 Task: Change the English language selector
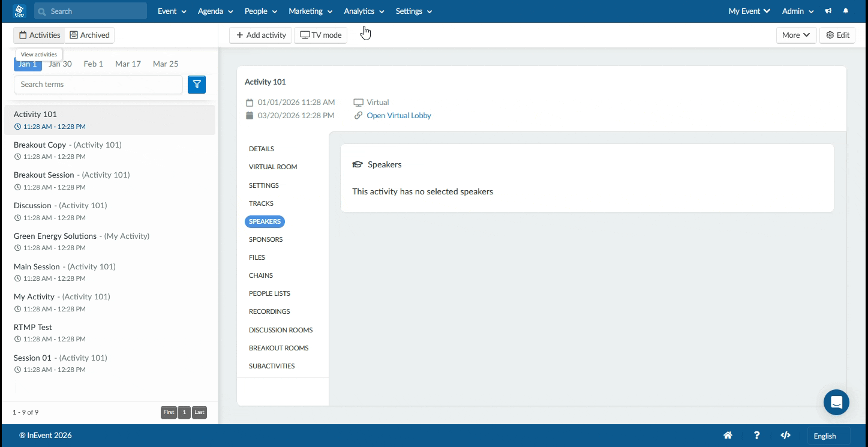point(828,436)
